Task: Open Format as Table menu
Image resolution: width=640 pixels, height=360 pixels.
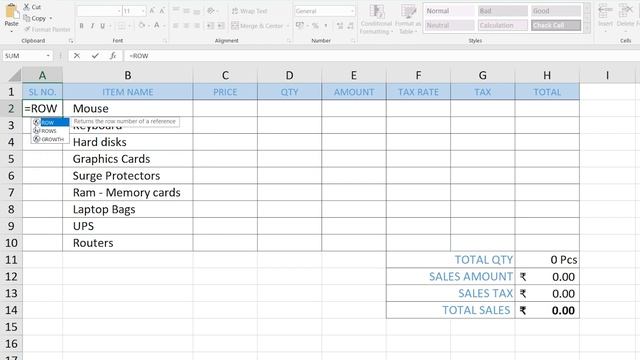Action: [x=407, y=19]
